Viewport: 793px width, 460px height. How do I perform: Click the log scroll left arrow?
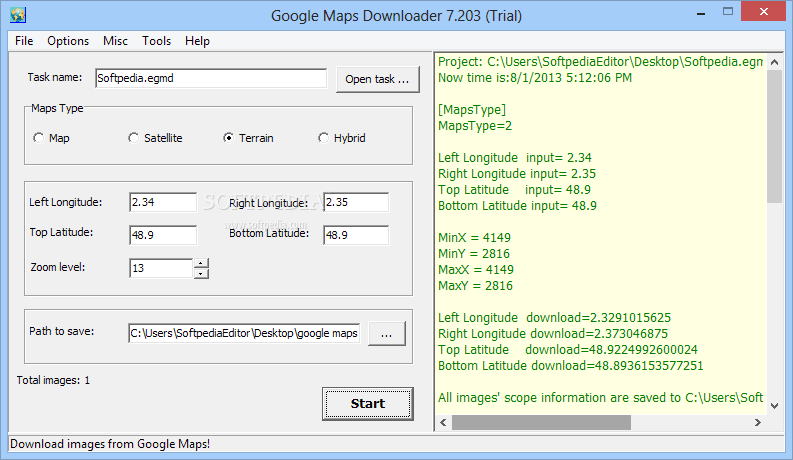[444, 423]
